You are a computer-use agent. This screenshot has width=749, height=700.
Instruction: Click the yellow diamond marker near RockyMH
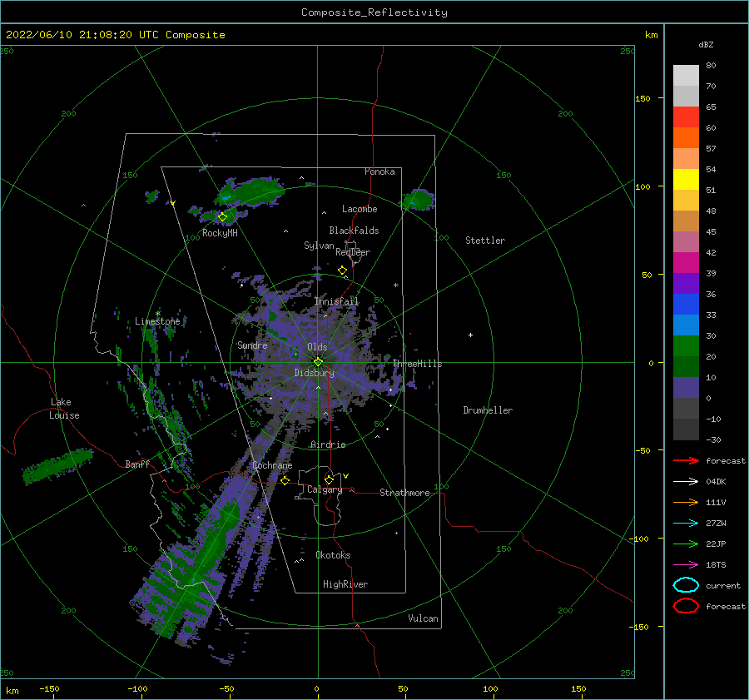coord(222,217)
